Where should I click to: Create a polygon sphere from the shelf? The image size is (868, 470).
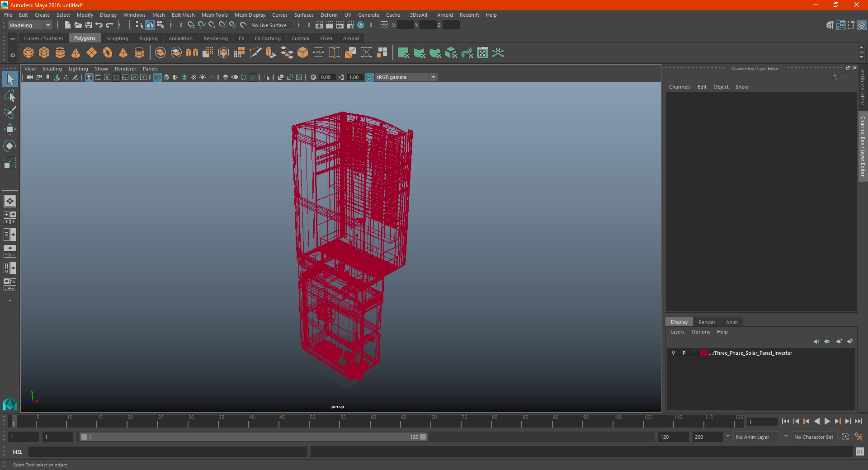click(28, 53)
